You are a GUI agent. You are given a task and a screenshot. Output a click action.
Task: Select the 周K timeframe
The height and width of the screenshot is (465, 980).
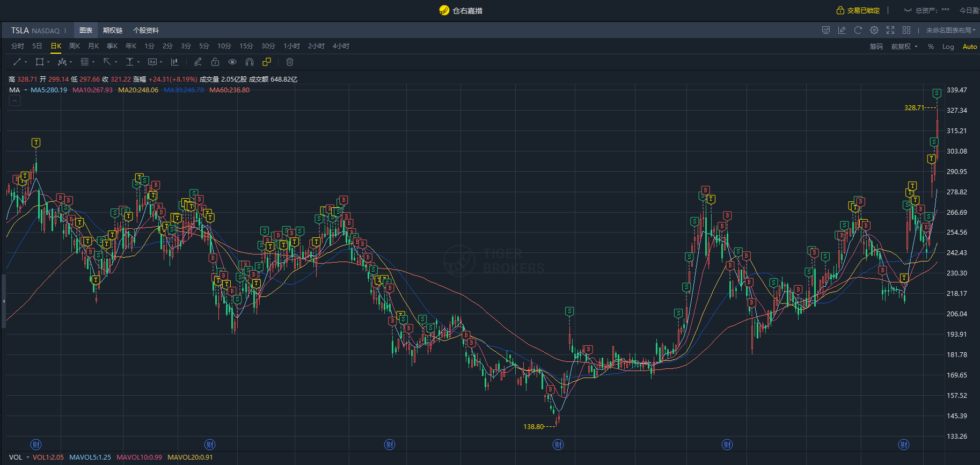pos(75,46)
